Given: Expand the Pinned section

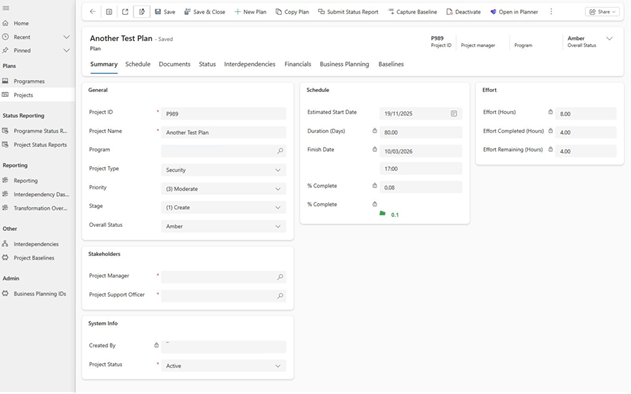Looking at the screenshot, I should pyautogui.click(x=66, y=51).
